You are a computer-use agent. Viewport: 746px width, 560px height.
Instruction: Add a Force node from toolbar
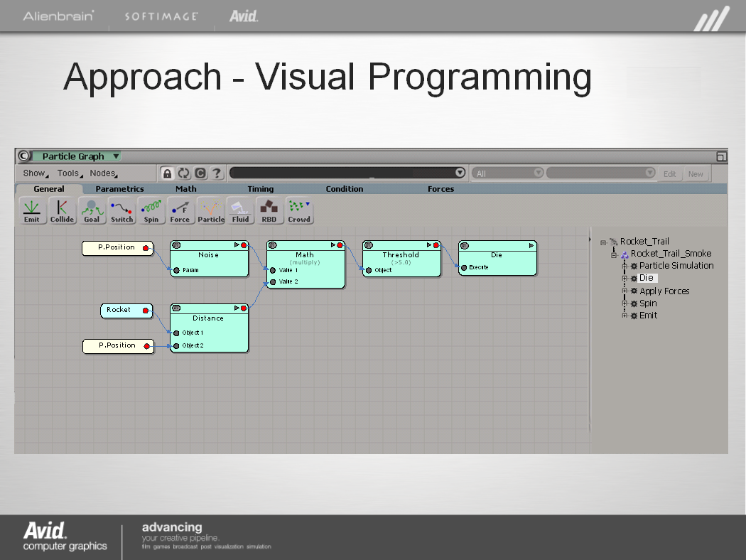[x=180, y=211]
